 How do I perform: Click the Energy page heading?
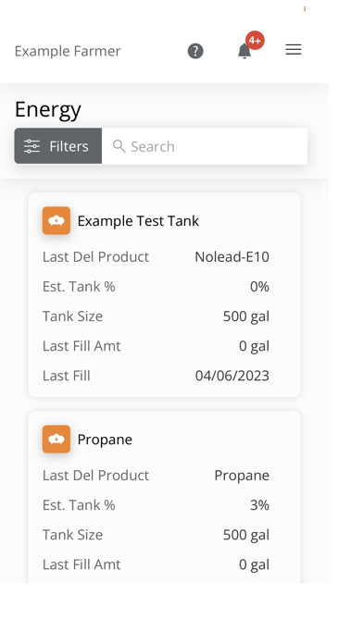(48, 109)
